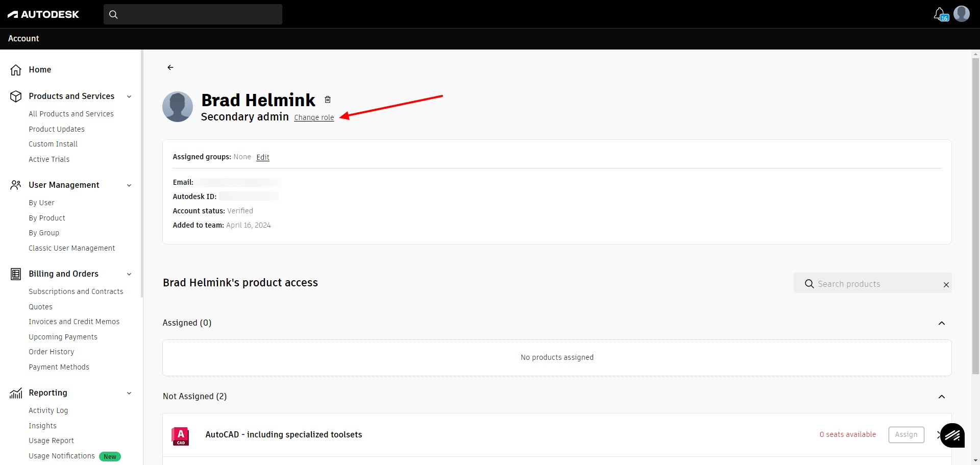Screen dimensions: 980x465
Task: Open Product Updates
Action: 57,129
